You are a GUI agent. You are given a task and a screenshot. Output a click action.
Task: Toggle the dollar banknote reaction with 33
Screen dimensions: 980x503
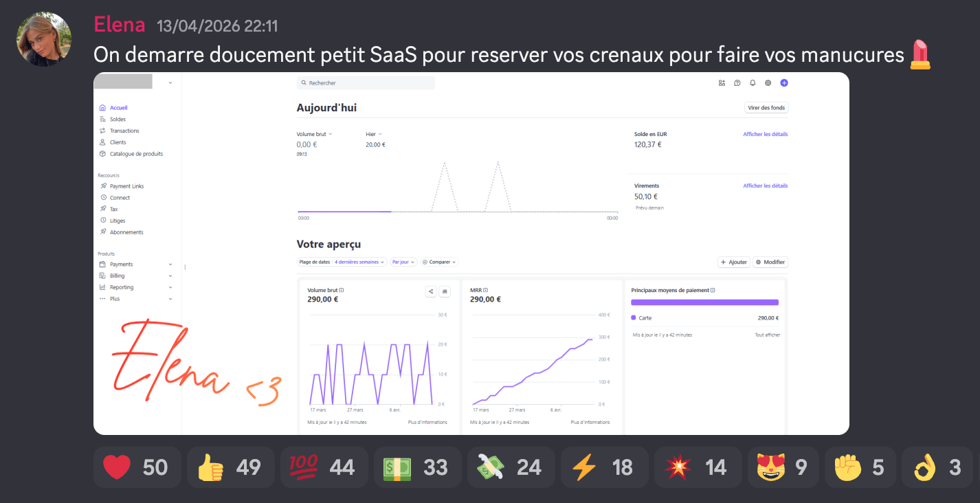pos(417,467)
